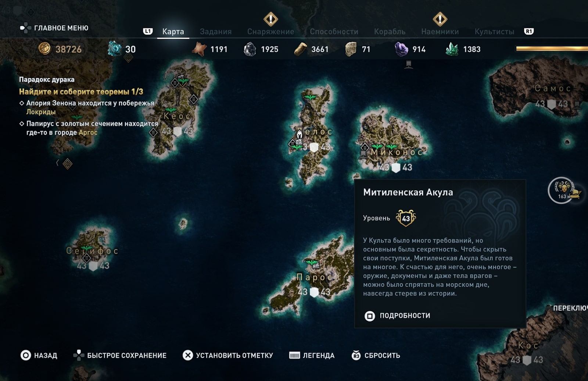Click the orichalcum ore resource icon
Screen dimensions: 588x381
click(x=115, y=49)
